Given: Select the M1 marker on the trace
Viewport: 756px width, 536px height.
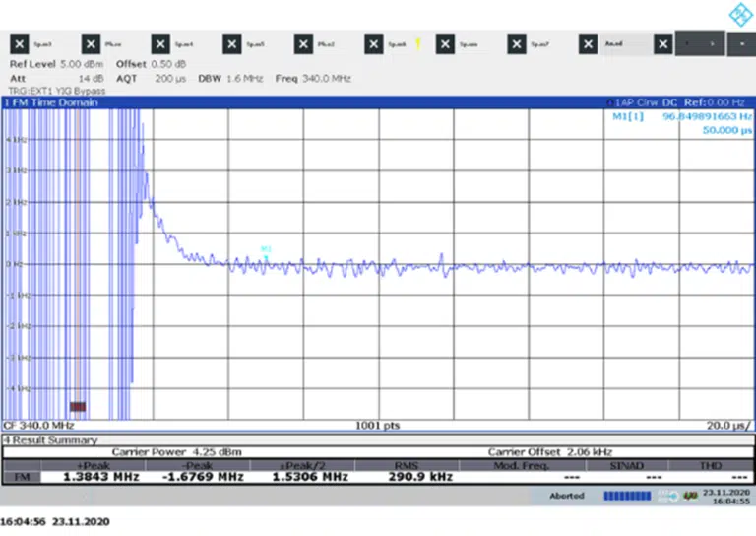Looking at the screenshot, I should [266, 250].
